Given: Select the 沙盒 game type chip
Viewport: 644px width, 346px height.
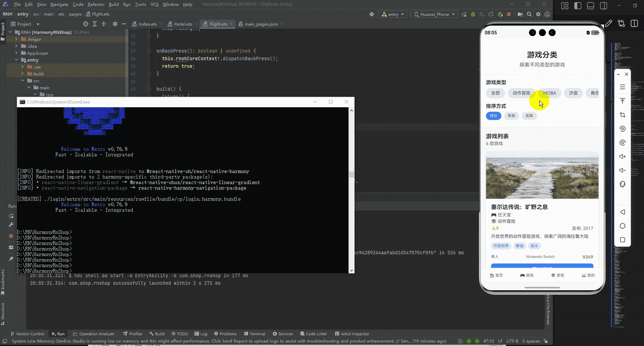Looking at the screenshot, I should 573,93.
